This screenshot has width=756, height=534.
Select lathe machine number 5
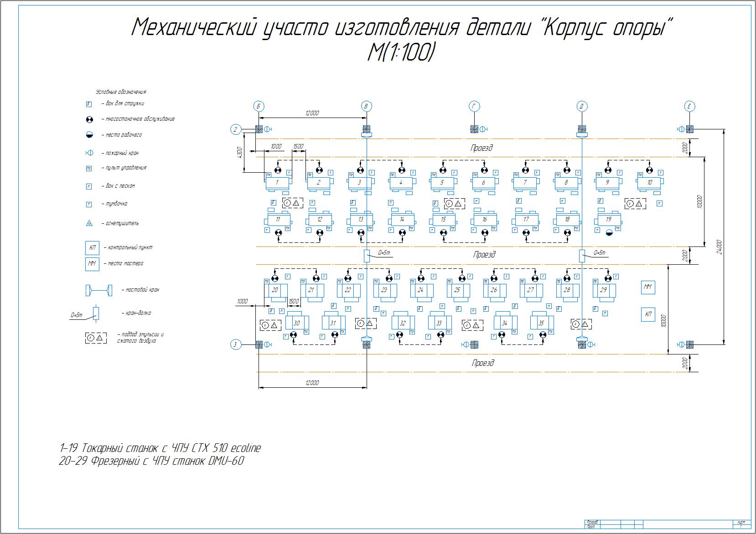442,183
